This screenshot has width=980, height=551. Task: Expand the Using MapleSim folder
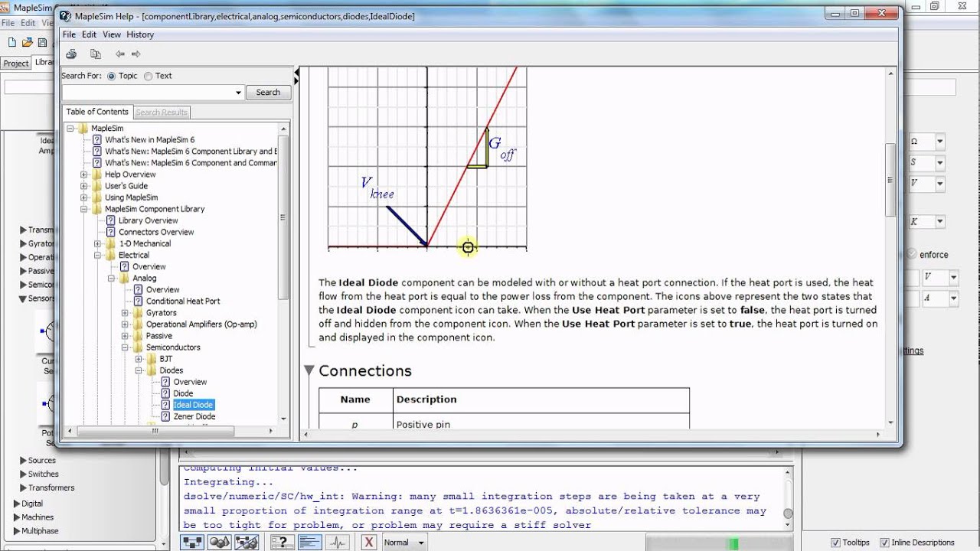84,197
